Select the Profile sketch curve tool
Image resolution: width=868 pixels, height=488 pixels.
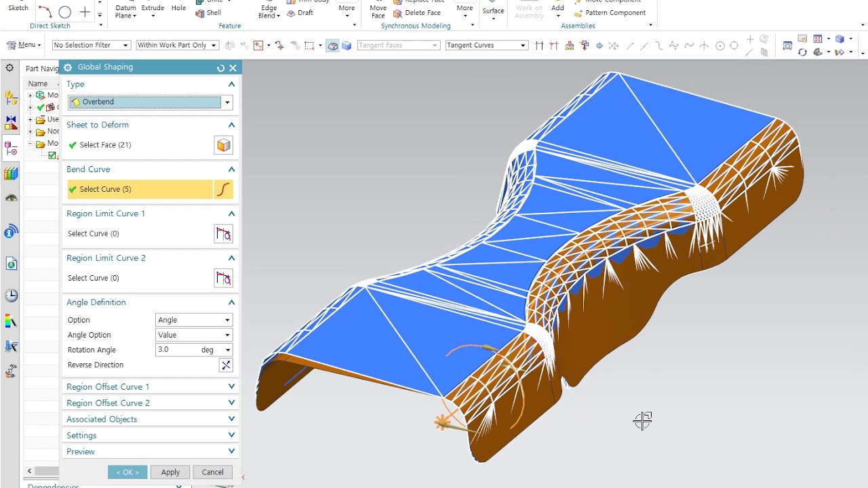coord(45,12)
